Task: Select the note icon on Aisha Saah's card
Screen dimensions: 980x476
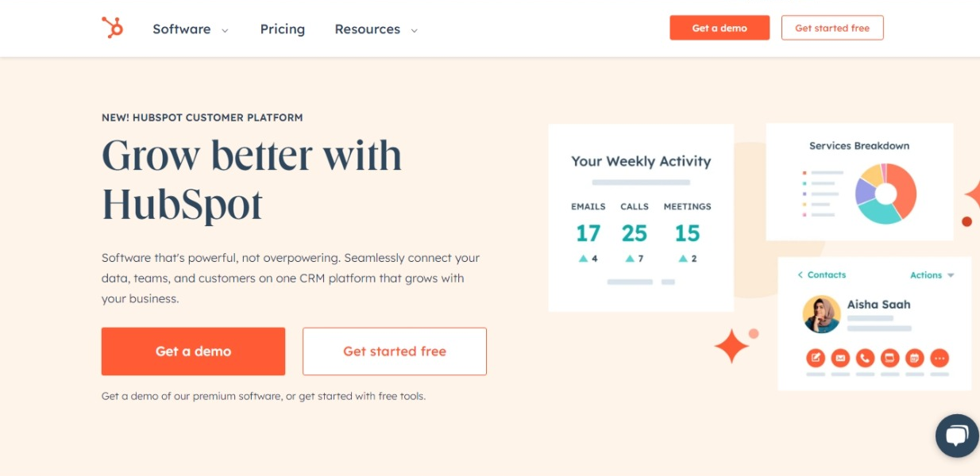Action: coord(816,358)
